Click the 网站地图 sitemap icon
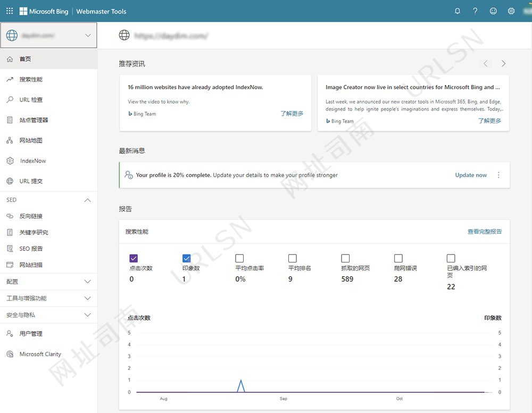The width and height of the screenshot is (532, 413). tap(10, 141)
